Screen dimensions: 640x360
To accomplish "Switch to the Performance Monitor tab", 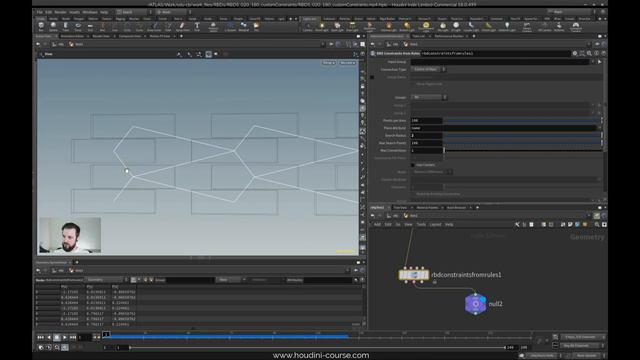I will (449, 36).
